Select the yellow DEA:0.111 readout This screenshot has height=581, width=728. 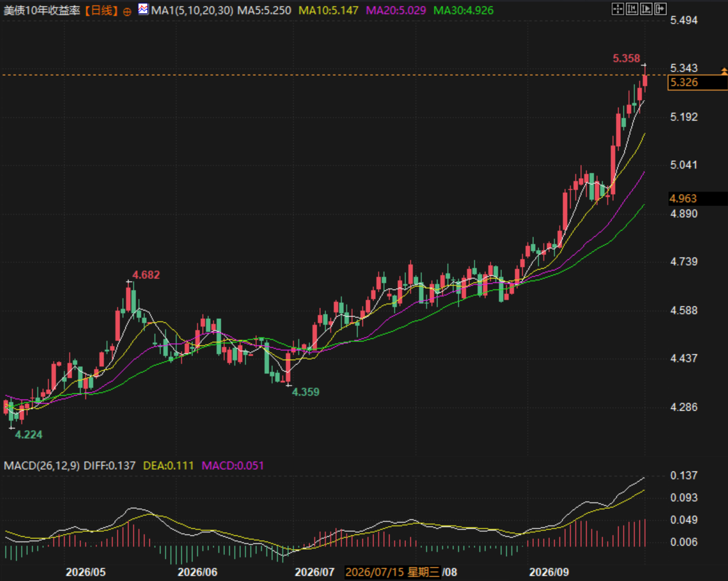[x=169, y=466]
